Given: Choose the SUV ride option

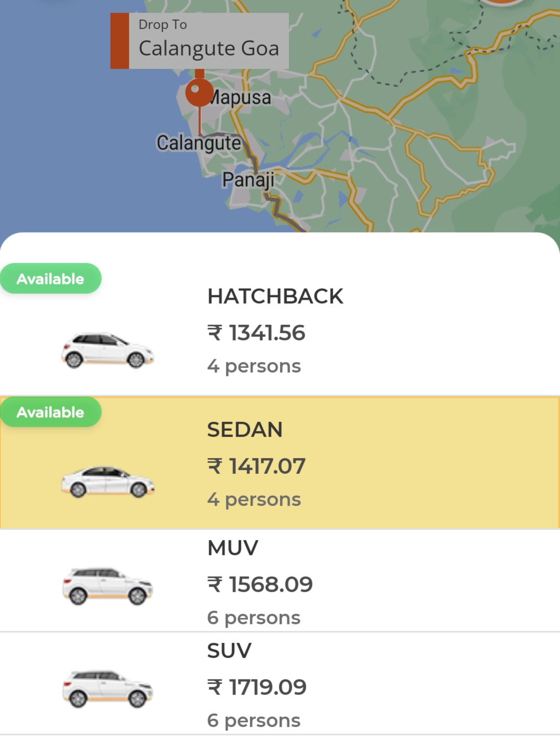Looking at the screenshot, I should pos(280,684).
